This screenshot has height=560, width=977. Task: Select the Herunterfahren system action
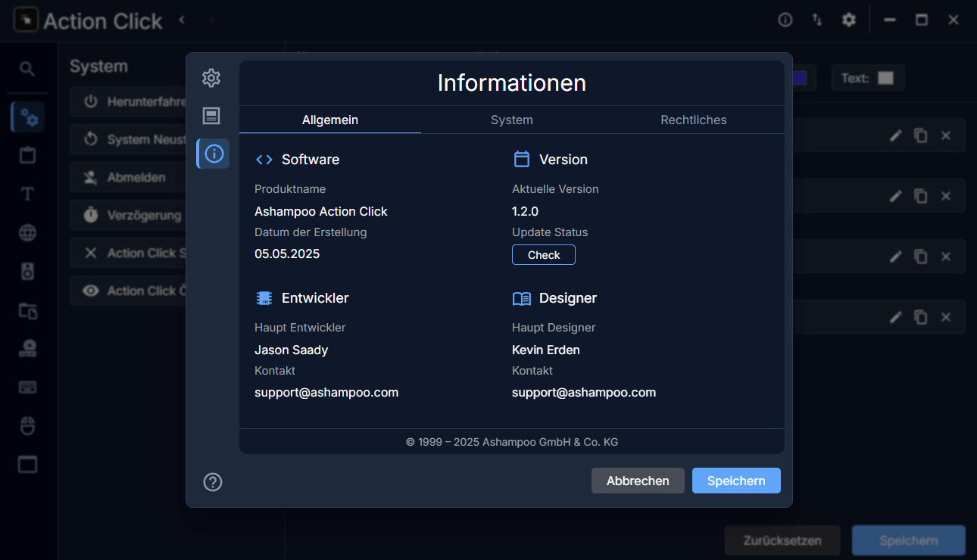128,101
